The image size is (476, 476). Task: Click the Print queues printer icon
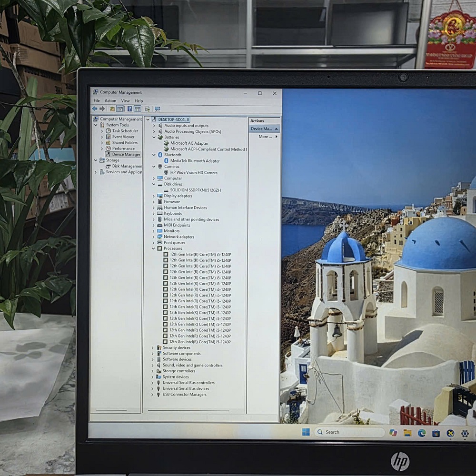click(x=159, y=243)
